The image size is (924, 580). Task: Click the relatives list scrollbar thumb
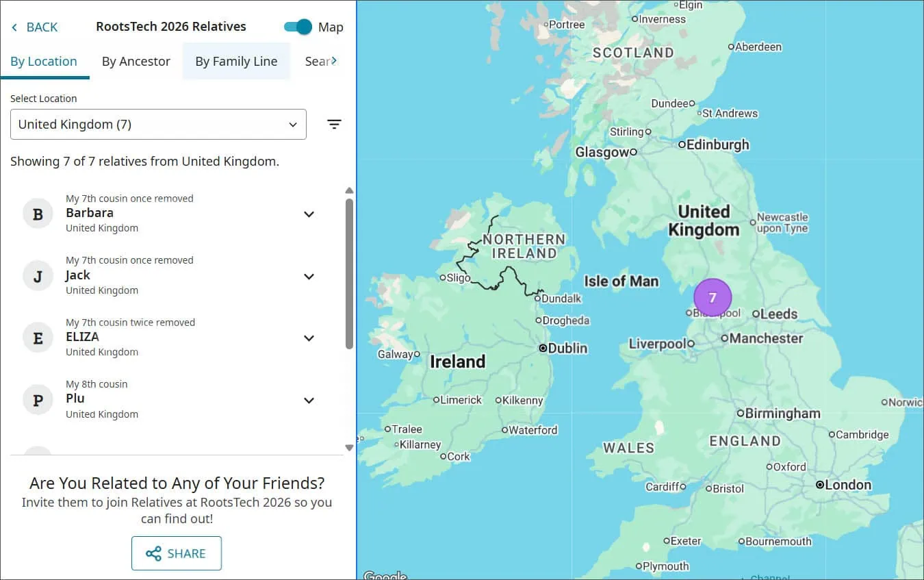[349, 274]
